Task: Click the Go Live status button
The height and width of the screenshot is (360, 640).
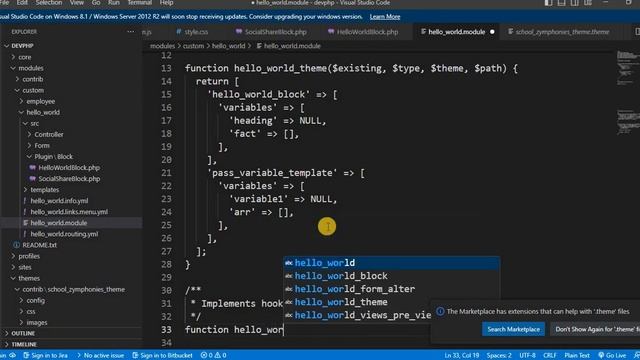Action: (612, 356)
